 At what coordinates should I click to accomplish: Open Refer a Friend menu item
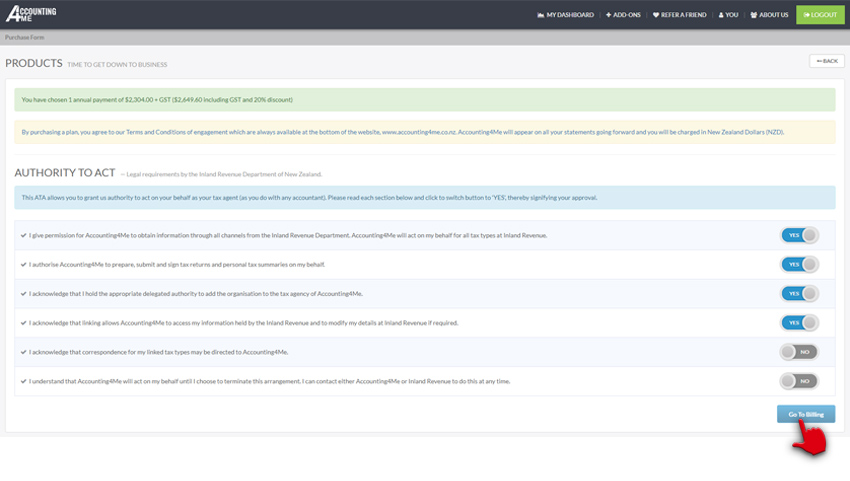click(x=680, y=15)
